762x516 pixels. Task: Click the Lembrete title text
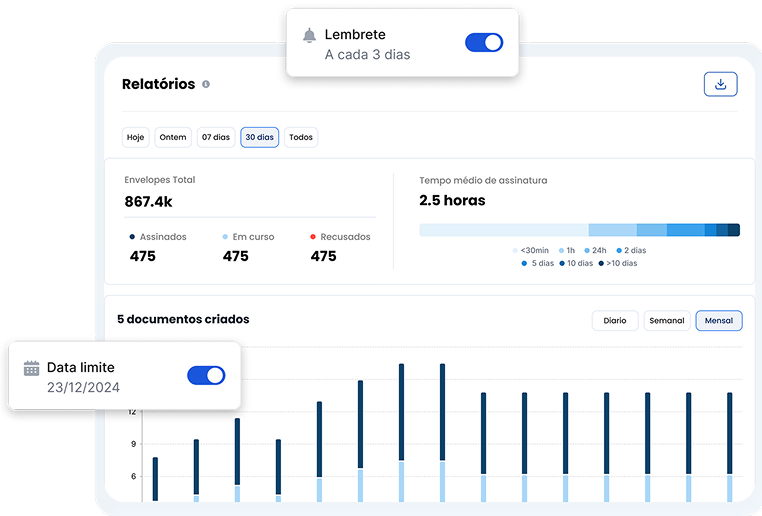tap(355, 34)
